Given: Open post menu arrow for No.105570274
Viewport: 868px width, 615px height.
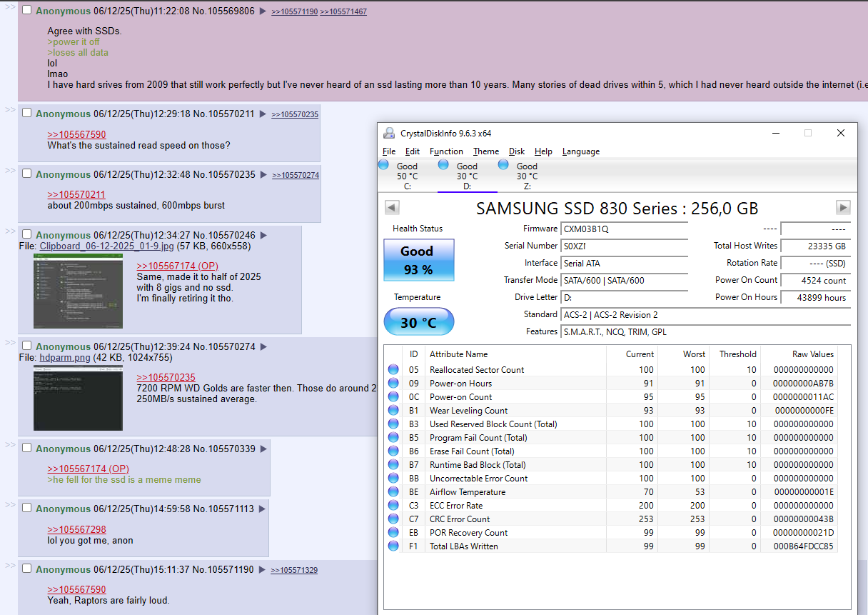Looking at the screenshot, I should coord(263,346).
